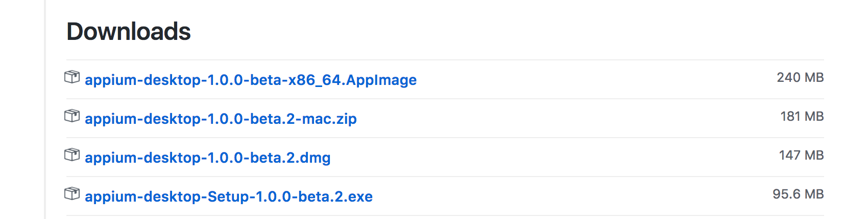Click the divider line under Downloads heading

coord(445,60)
